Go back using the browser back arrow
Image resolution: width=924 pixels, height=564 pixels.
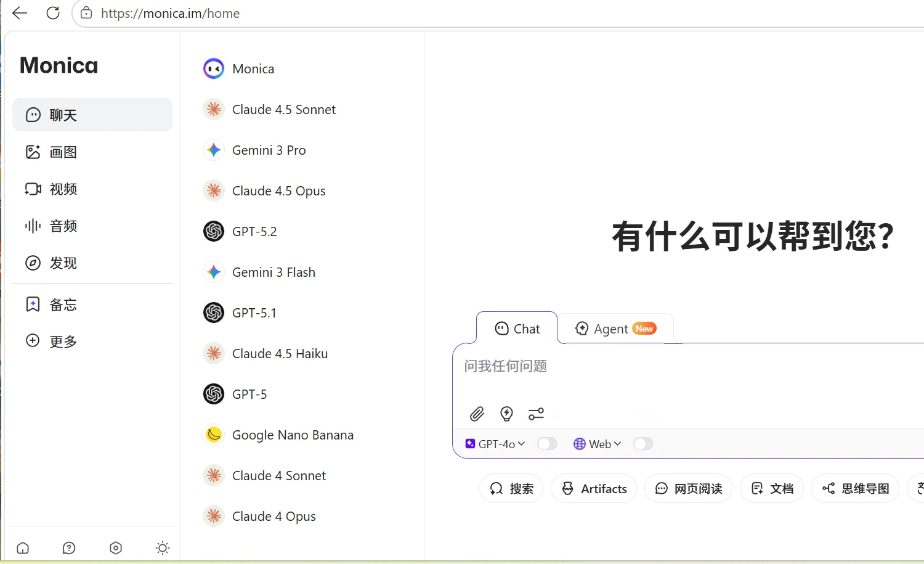(x=20, y=13)
